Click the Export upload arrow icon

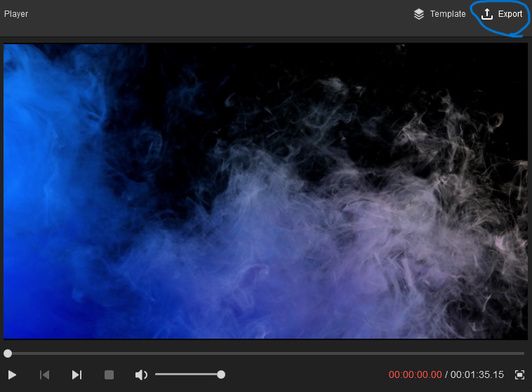point(487,14)
